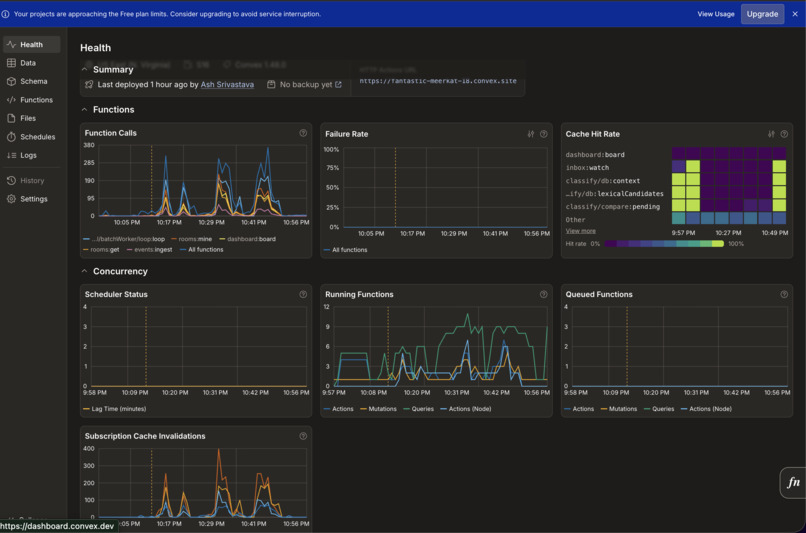The width and height of the screenshot is (806, 533).
Task: Toggle Mutations legend in Running Functions
Action: pyautogui.click(x=378, y=409)
